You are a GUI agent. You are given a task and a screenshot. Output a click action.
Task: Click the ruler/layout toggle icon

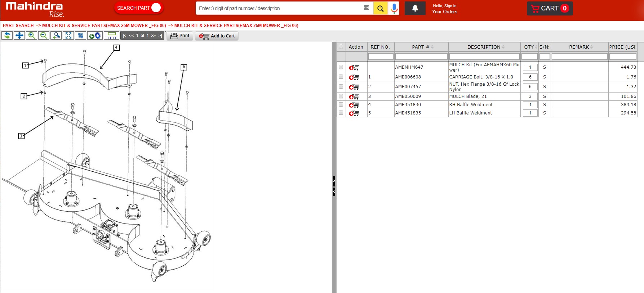click(x=112, y=36)
